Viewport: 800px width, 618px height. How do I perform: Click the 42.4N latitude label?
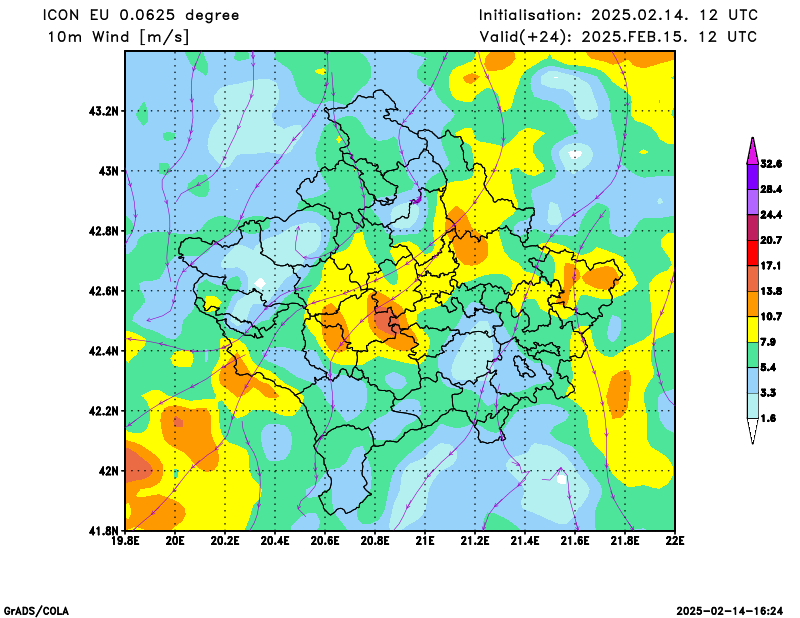104,351
